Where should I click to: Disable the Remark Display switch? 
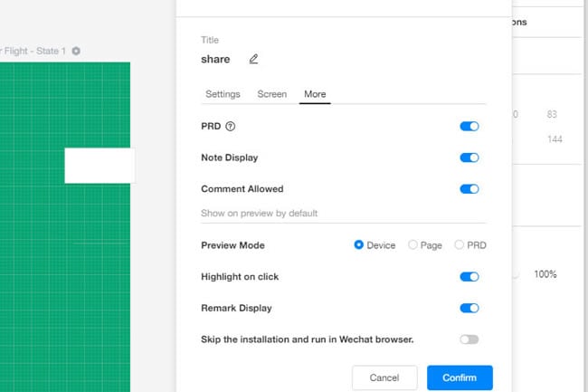click(x=469, y=308)
